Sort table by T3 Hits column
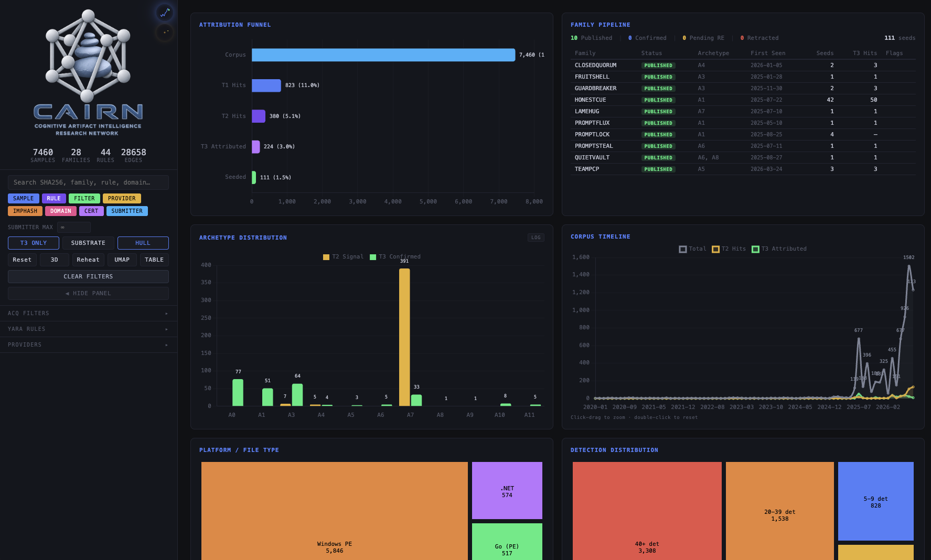Viewport: 931px width, 560px height. click(x=865, y=53)
